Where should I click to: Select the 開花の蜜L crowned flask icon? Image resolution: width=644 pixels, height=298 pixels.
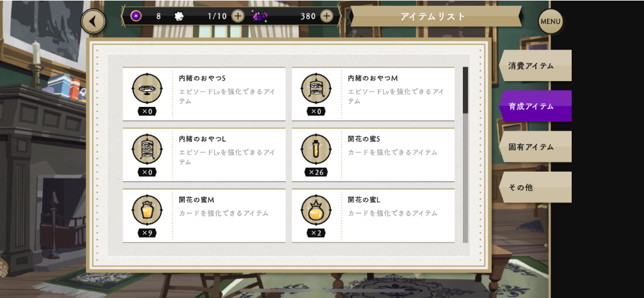click(x=316, y=210)
